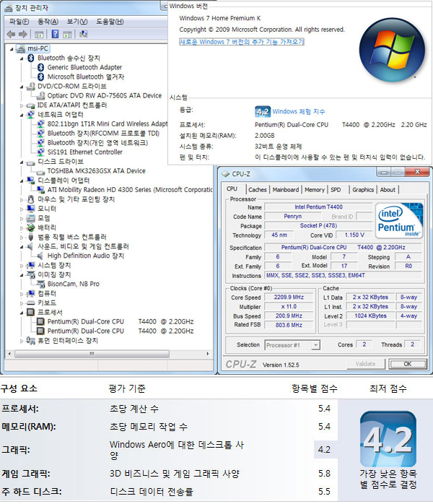
Task: Collapse the msi-PC root tree node
Action: pos(12,49)
